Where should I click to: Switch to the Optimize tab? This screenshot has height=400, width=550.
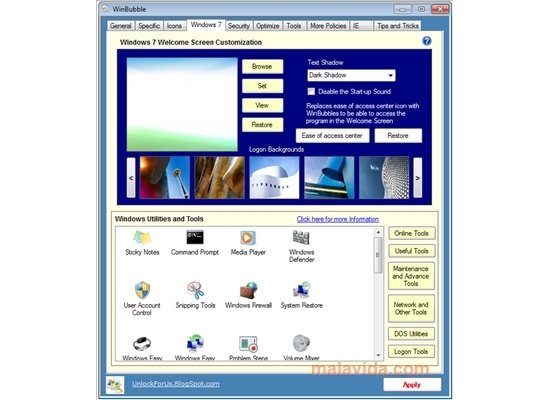[268, 26]
